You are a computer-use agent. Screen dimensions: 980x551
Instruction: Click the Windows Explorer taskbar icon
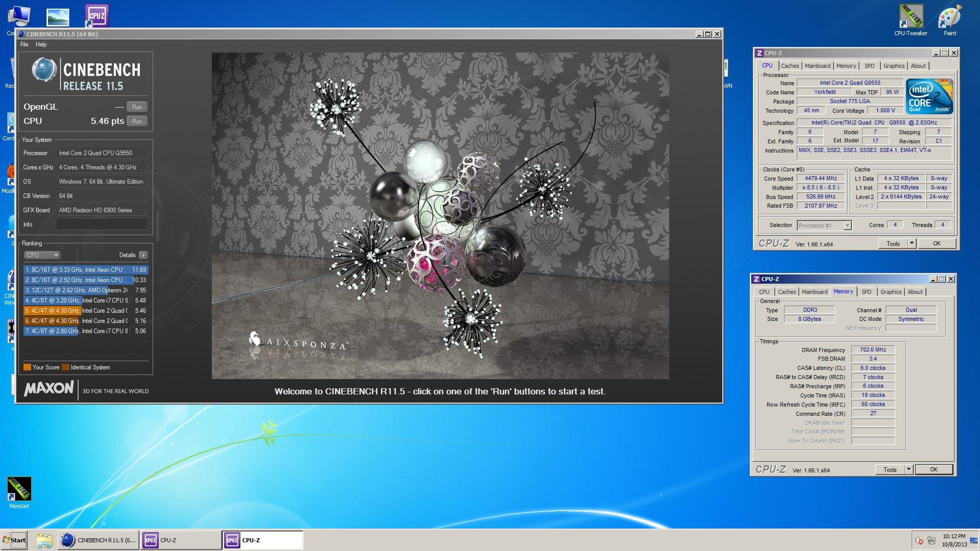tap(44, 540)
